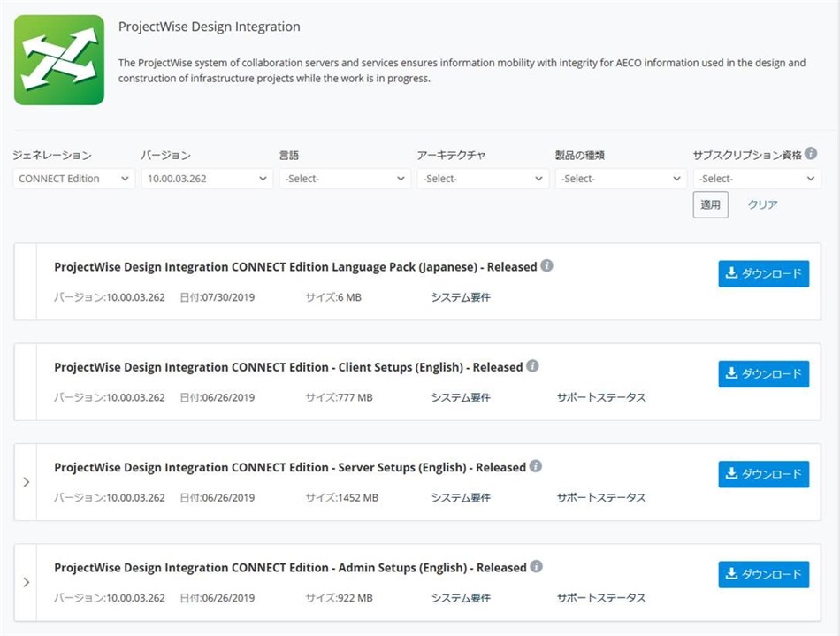
Task: Click the 適用 filter button
Action: click(x=710, y=204)
